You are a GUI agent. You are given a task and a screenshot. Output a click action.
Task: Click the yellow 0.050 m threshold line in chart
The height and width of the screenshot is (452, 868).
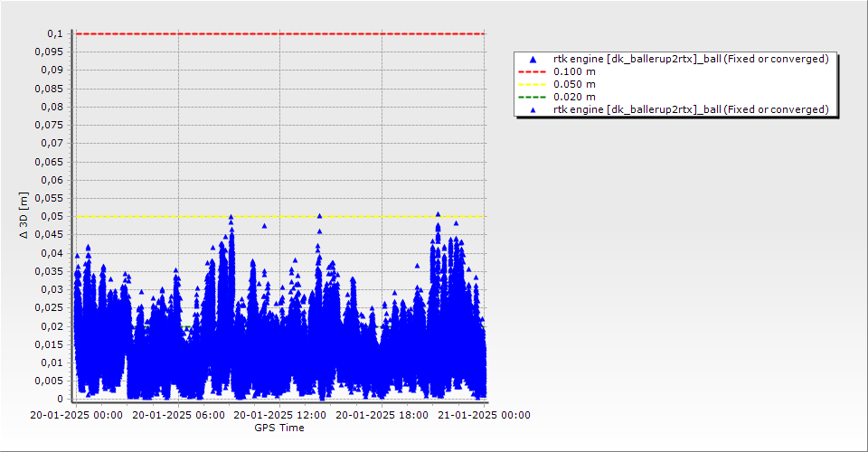click(x=280, y=216)
